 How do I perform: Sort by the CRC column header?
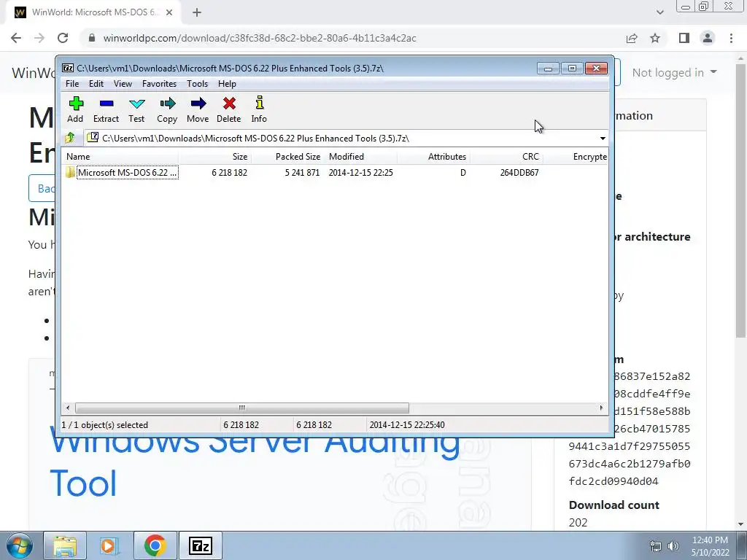506,157
